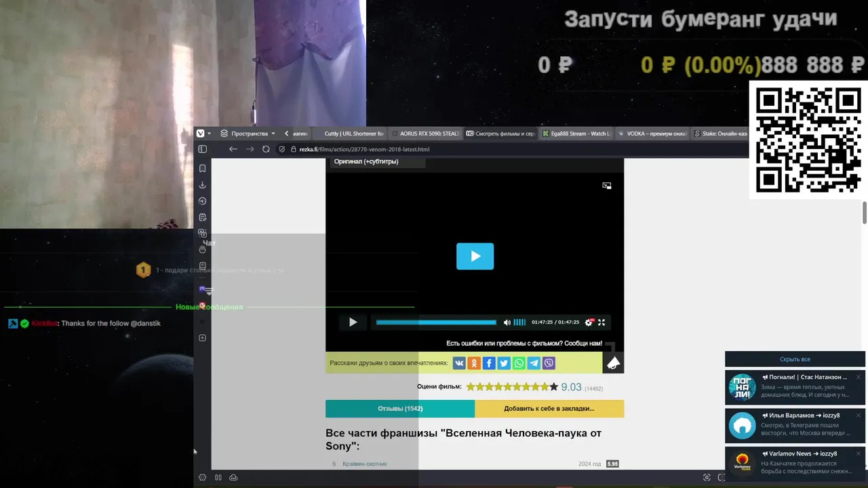Click the pause pages icon in status bar

[x=218, y=477]
